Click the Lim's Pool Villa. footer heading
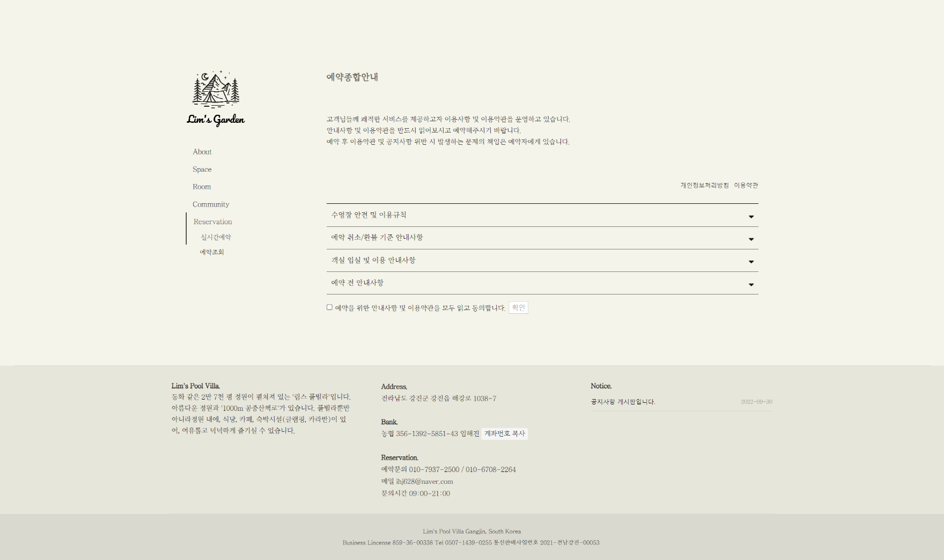 (x=196, y=386)
